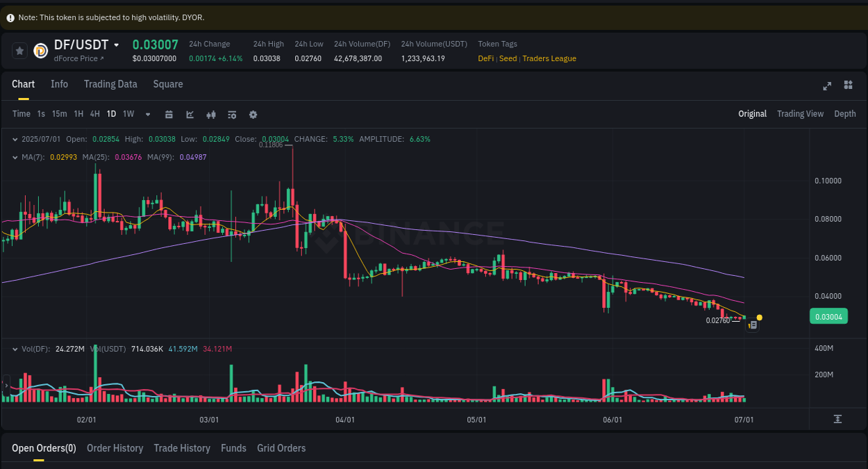Screen dimensions: 868x469
Task: Select the 1D timeframe option
Action: point(111,114)
